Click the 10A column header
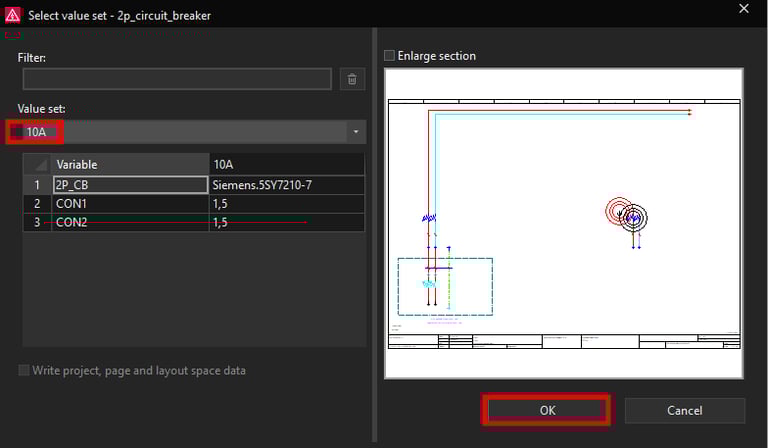The width and height of the screenshot is (768, 448). click(x=287, y=165)
